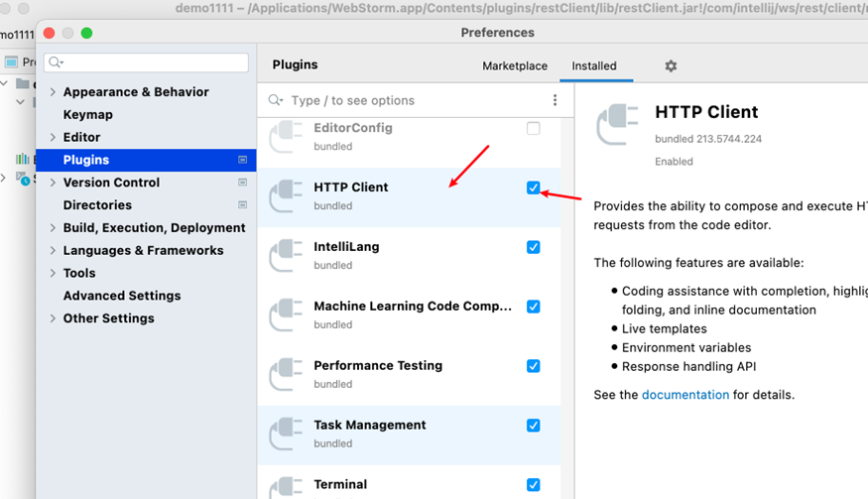Viewport: 868px width, 499px height.
Task: Expand the Other Settings node
Action: pos(53,318)
